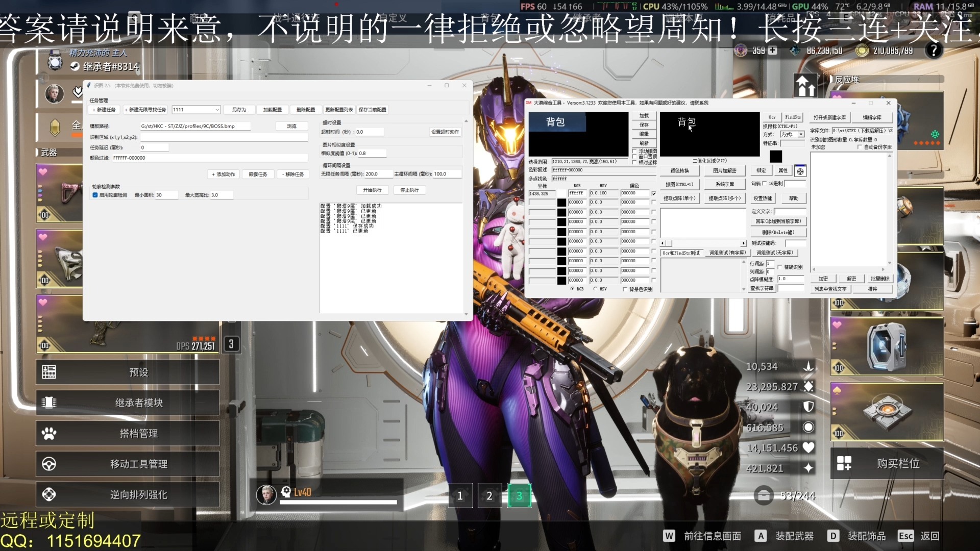Image resolution: width=980 pixels, height=551 pixels.
Task: Click left arrow of the horizontal scrollbar in 大漠 tool
Action: pyautogui.click(x=663, y=243)
